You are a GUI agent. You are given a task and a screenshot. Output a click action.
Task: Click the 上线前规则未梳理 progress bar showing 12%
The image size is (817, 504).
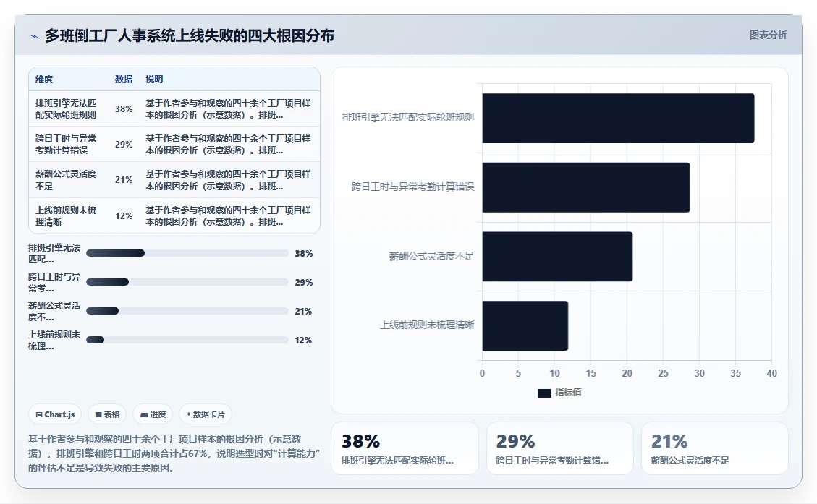tap(187, 340)
